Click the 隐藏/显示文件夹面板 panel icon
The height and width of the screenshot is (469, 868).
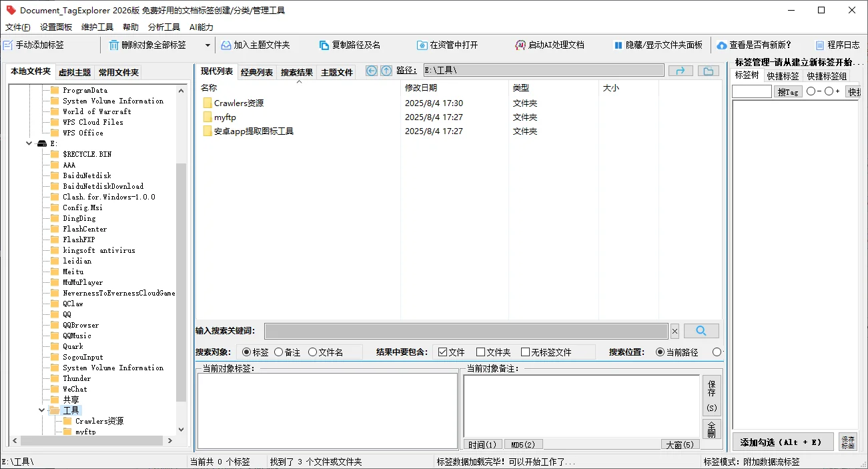pos(618,45)
